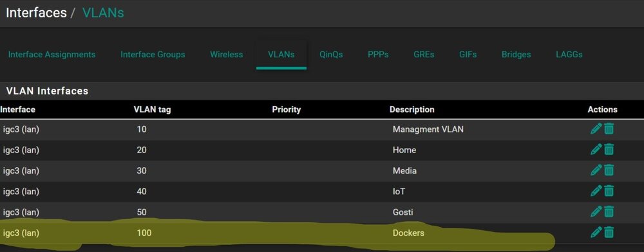Edit the Gosti VLAN with pencil icon
Screen dimensions: 644x252
(596, 212)
